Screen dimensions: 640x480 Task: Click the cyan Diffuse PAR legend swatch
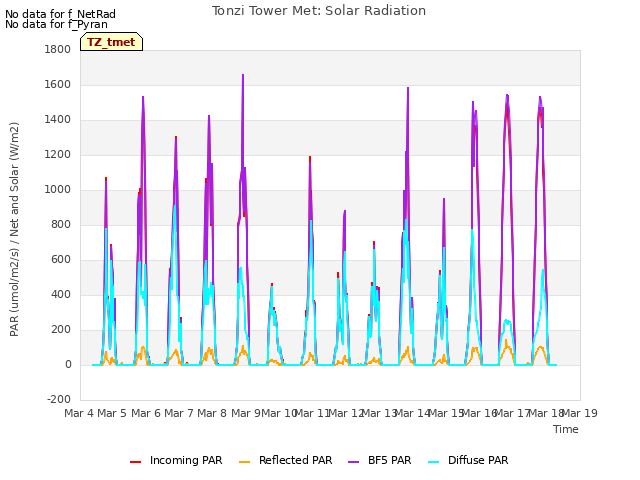coord(433,462)
